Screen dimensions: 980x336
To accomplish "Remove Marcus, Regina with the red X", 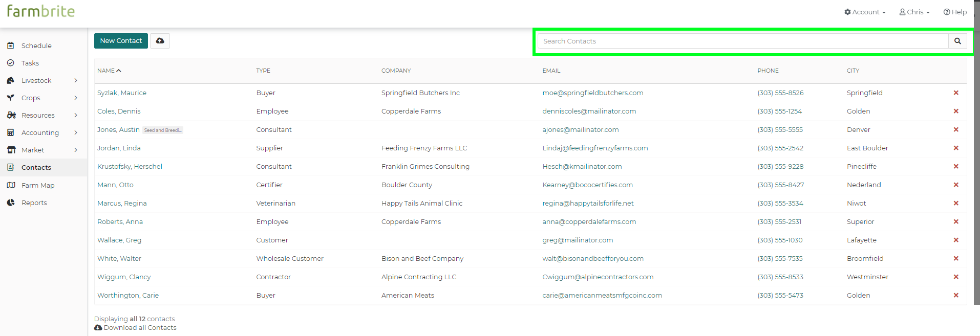I will pos(956,203).
